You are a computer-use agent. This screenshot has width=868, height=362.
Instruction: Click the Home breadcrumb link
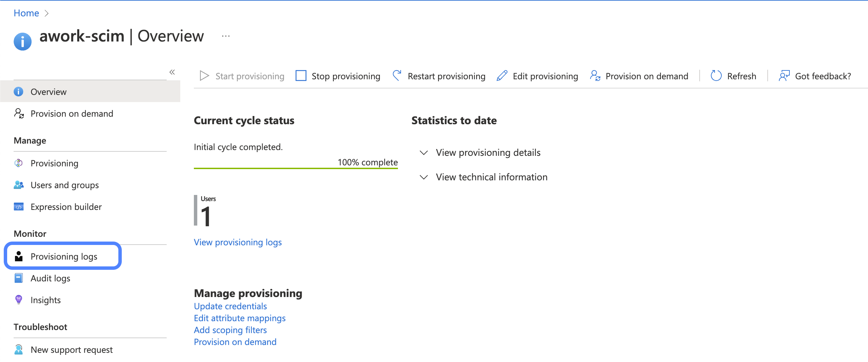(26, 13)
